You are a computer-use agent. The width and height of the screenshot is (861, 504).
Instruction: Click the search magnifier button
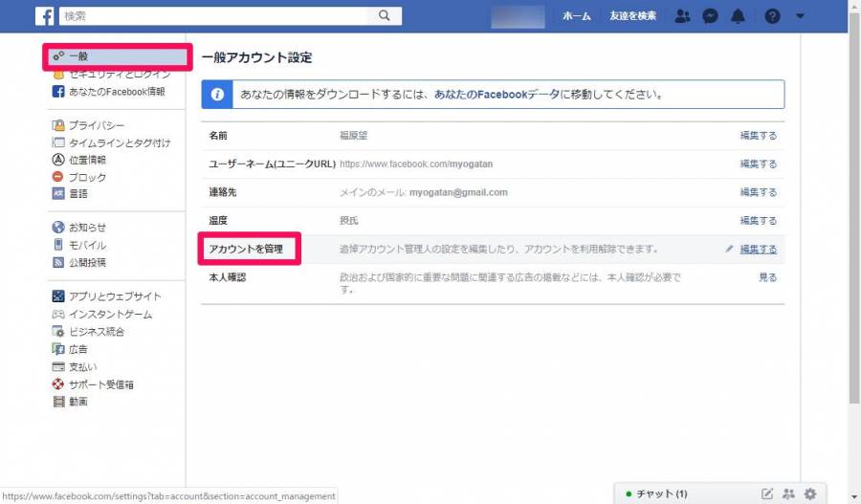coord(385,16)
